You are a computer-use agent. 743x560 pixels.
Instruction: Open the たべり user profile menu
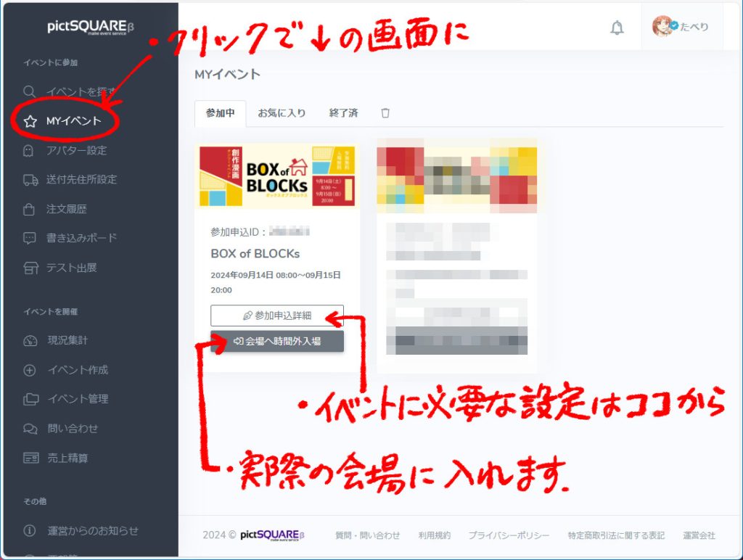click(681, 28)
